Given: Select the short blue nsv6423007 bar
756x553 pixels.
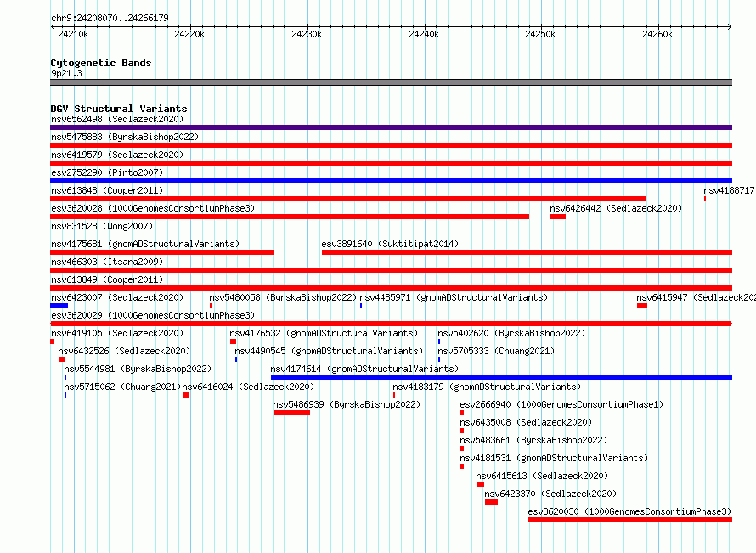Looking at the screenshot, I should tap(59, 306).
